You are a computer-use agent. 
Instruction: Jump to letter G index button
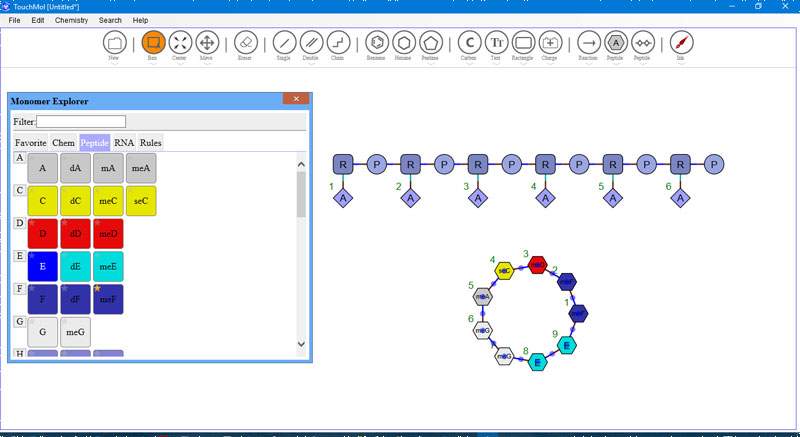(x=19, y=322)
